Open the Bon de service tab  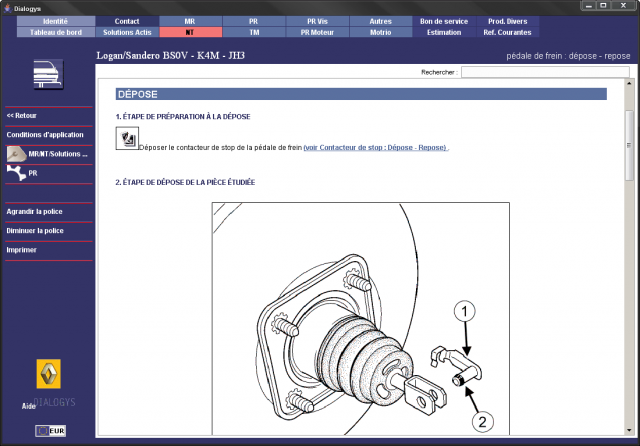(445, 21)
